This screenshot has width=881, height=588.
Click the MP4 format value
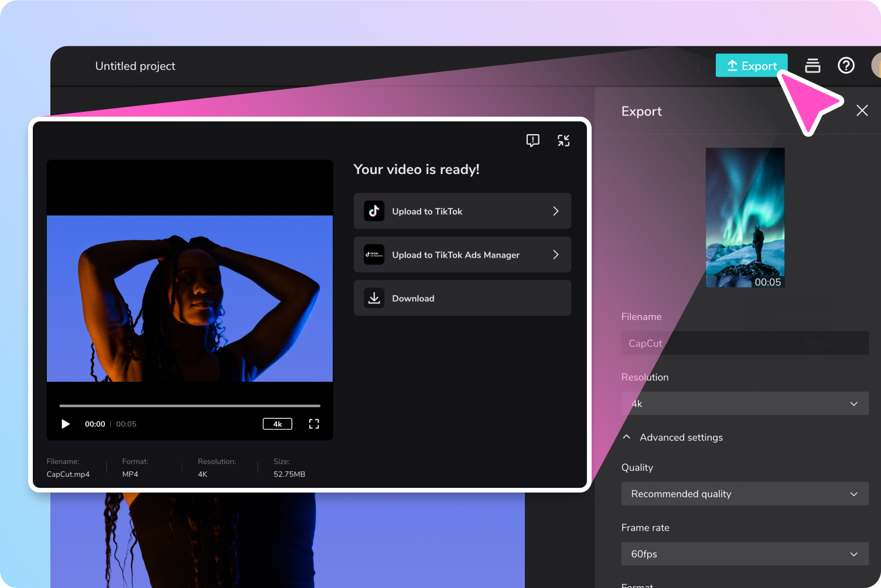[130, 474]
